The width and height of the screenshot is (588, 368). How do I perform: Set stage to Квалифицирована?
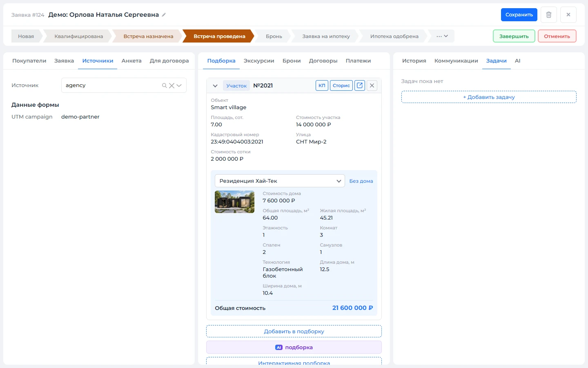click(x=78, y=36)
